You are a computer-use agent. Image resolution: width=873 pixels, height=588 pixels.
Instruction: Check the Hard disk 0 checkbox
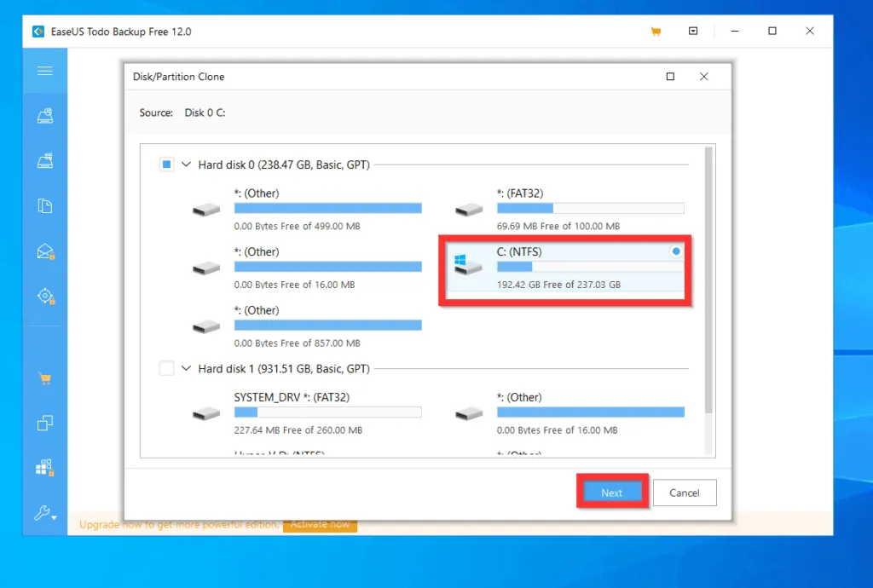166,164
